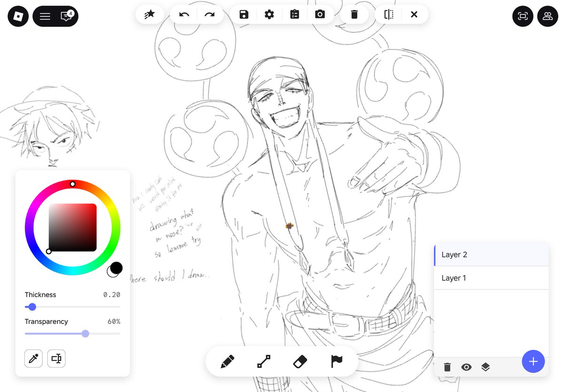Click the shooting star icon in the top toolbar
The image size is (564, 392).
[x=149, y=15]
